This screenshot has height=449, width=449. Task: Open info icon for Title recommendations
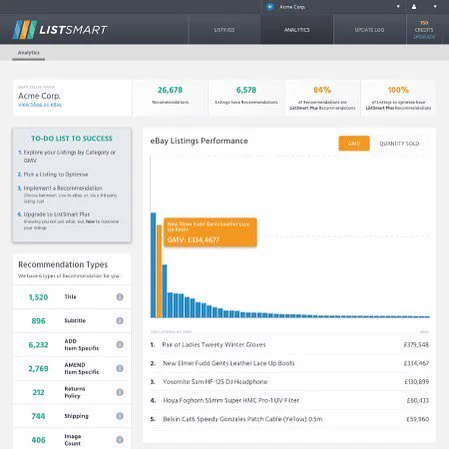click(120, 297)
